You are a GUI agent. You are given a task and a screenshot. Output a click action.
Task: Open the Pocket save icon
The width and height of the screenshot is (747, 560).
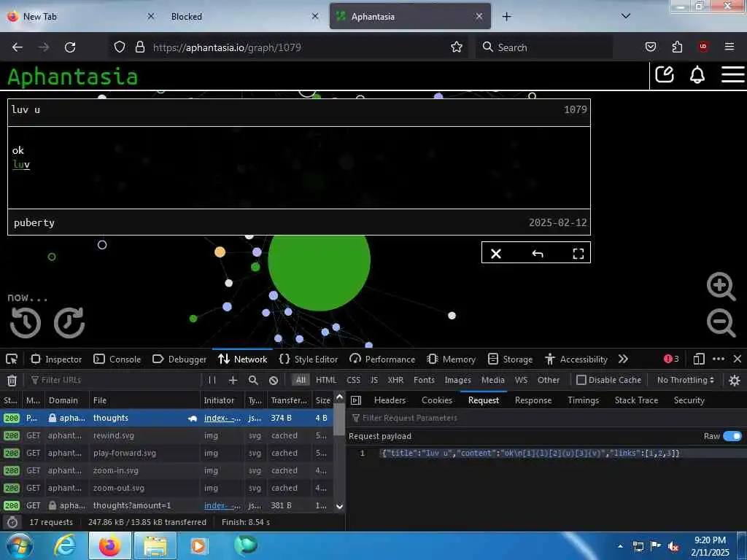pos(650,47)
